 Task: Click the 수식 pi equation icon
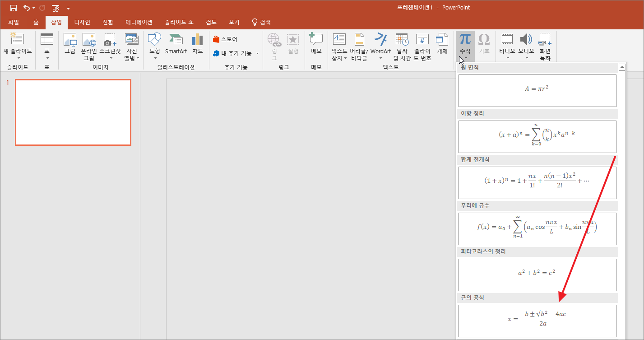coord(465,39)
